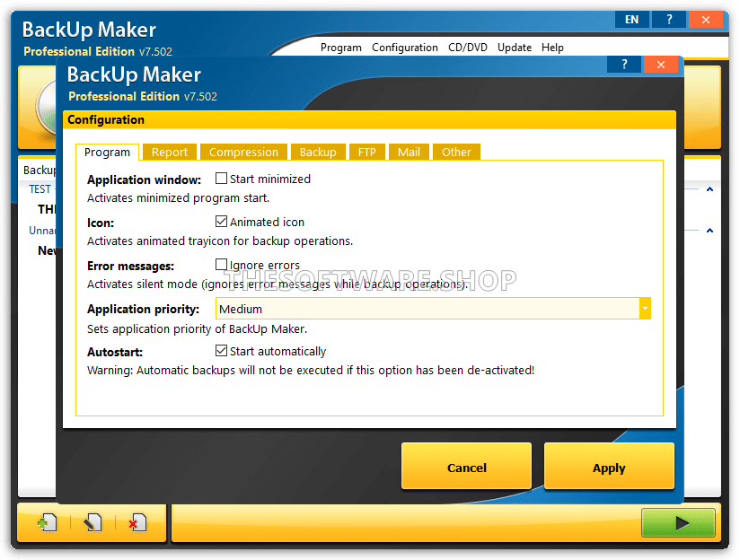Click 'Autostart:' label text

(x=115, y=352)
